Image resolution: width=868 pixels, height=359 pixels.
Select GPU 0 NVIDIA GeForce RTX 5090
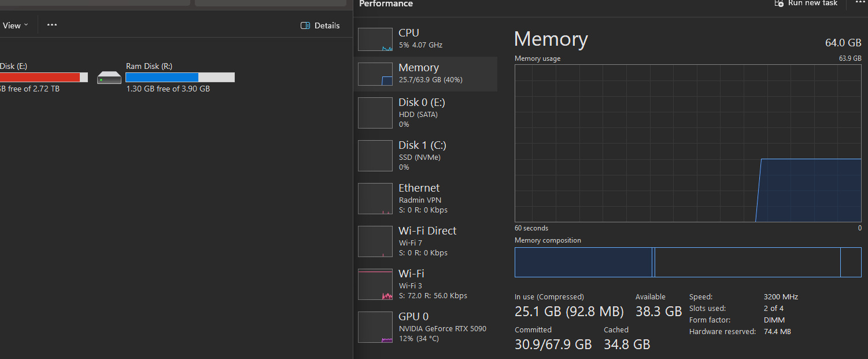coord(425,327)
